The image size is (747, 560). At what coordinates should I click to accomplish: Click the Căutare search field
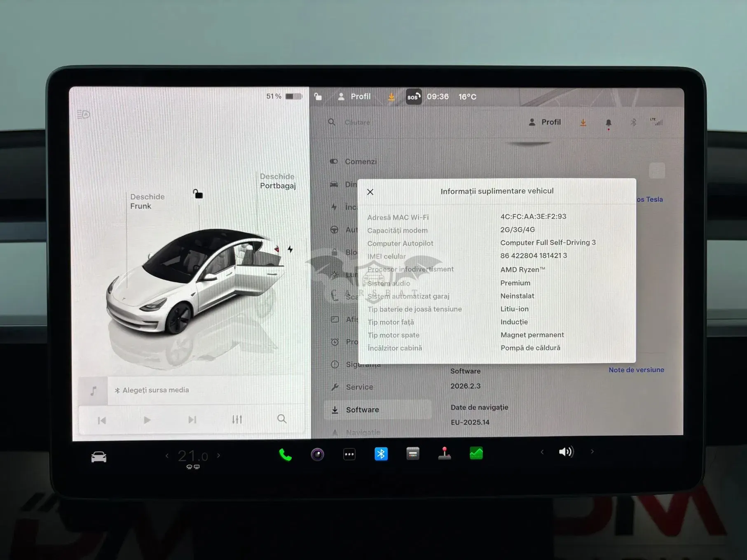coord(357,122)
